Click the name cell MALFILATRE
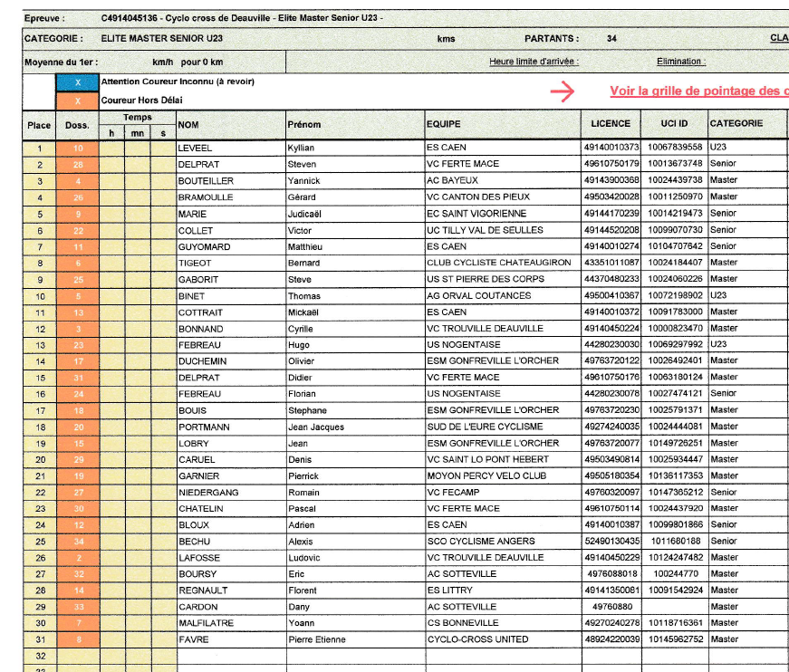 (231, 623)
